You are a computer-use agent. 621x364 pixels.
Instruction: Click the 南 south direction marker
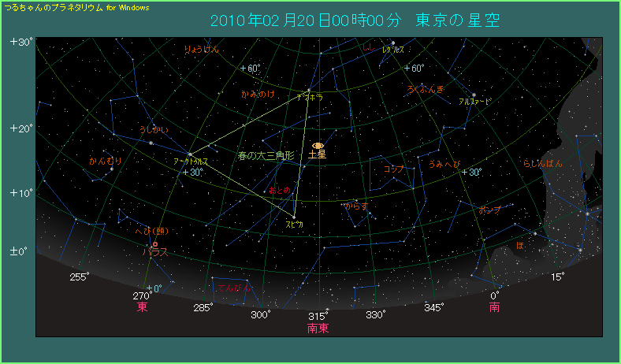(x=494, y=307)
